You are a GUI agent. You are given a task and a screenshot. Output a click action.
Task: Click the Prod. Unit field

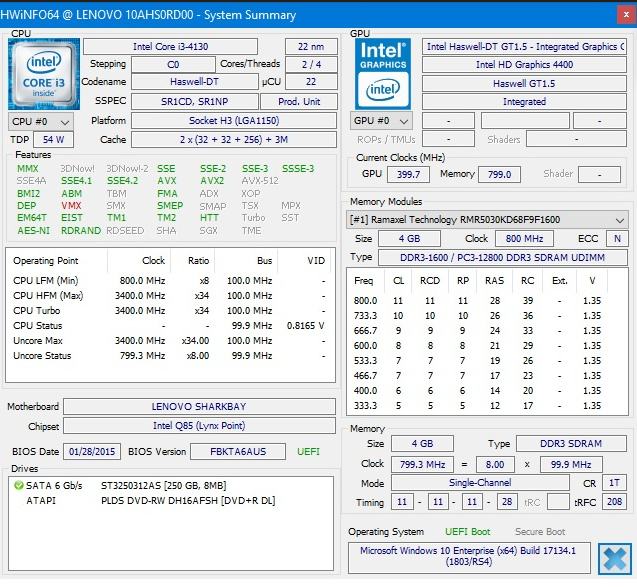tap(299, 102)
